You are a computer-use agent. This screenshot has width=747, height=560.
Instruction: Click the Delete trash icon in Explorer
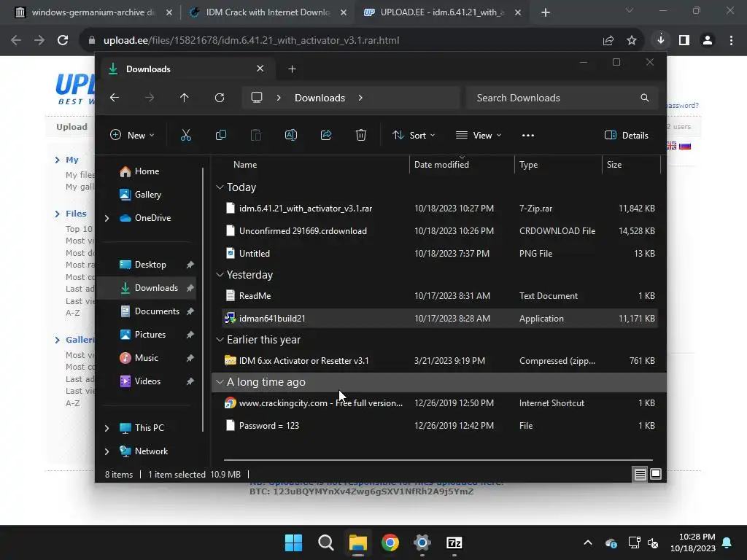coord(360,135)
